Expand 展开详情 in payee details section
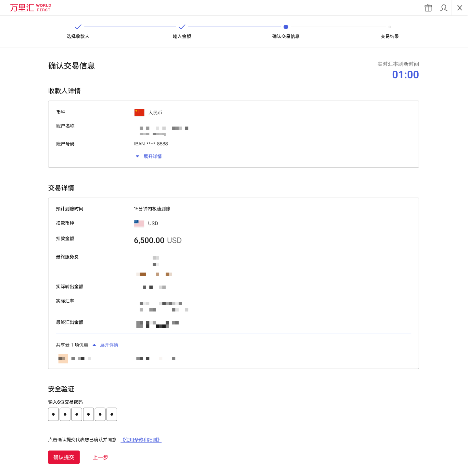 pos(153,156)
